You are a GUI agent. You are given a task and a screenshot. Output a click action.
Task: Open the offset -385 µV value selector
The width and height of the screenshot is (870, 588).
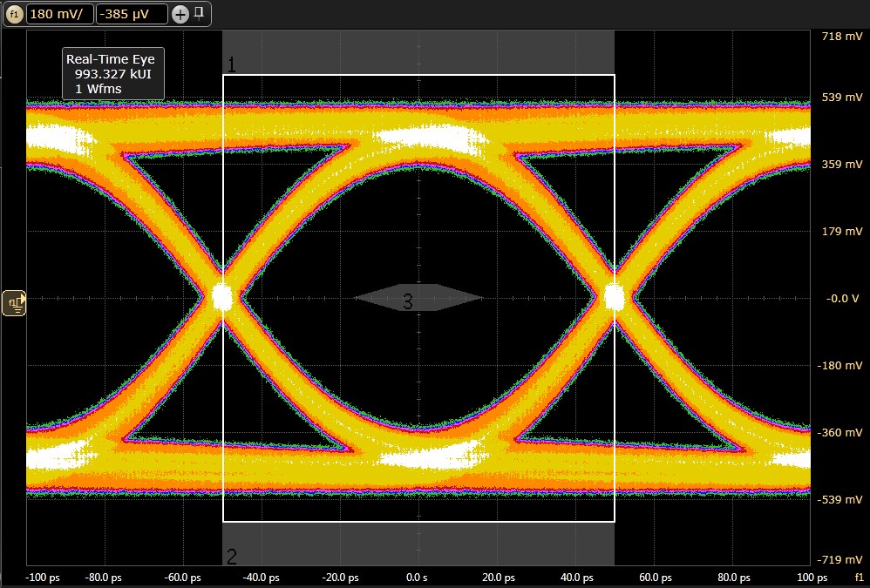click(133, 14)
